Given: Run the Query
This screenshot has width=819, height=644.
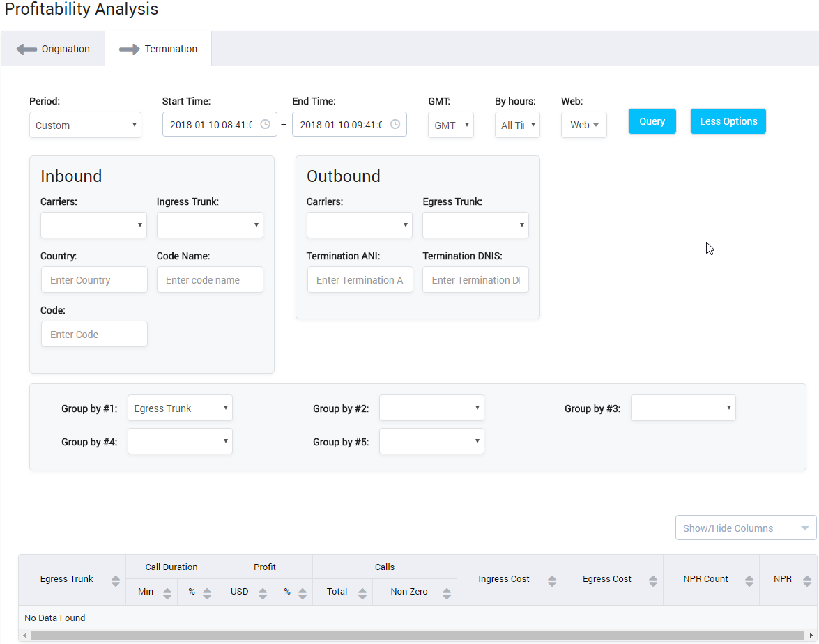Looking at the screenshot, I should pos(652,121).
